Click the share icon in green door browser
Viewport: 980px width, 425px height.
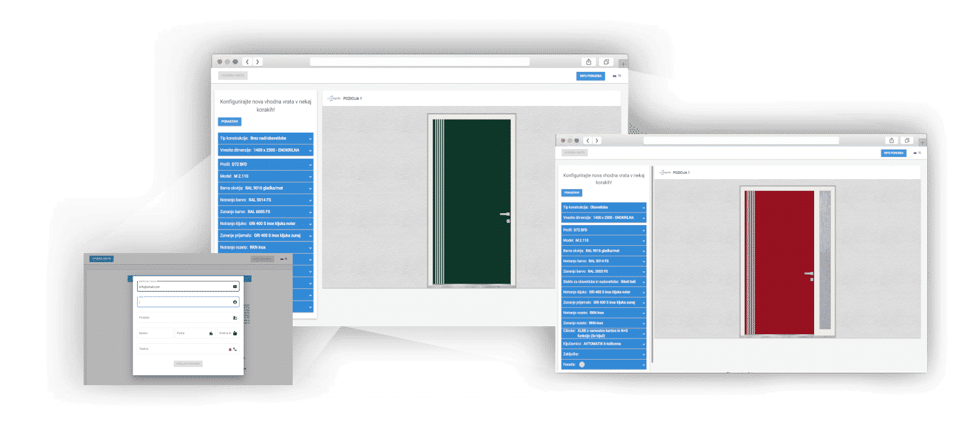589,62
